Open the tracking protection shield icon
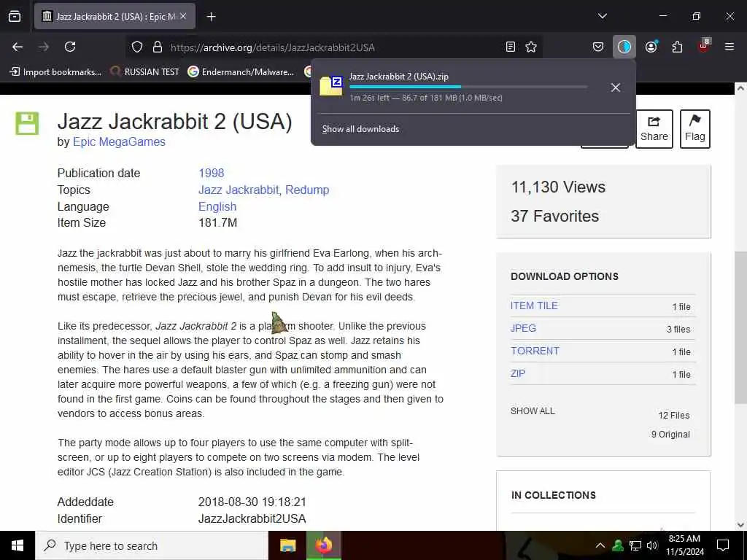The height and width of the screenshot is (560, 747). (137, 47)
